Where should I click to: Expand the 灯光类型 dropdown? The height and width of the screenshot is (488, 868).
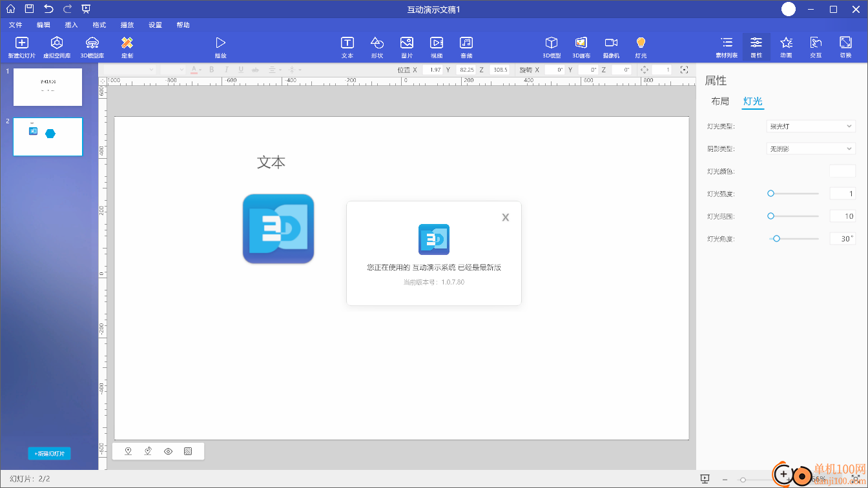(811, 127)
